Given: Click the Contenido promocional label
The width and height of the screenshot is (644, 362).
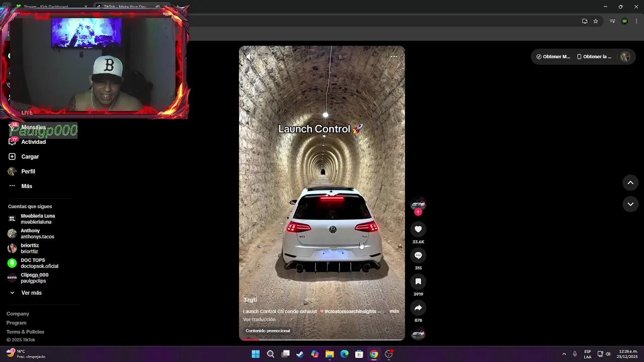Looking at the screenshot, I should point(268,331).
